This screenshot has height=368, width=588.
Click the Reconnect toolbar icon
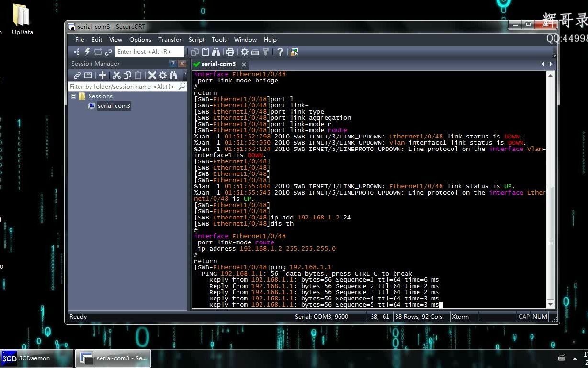98,52
